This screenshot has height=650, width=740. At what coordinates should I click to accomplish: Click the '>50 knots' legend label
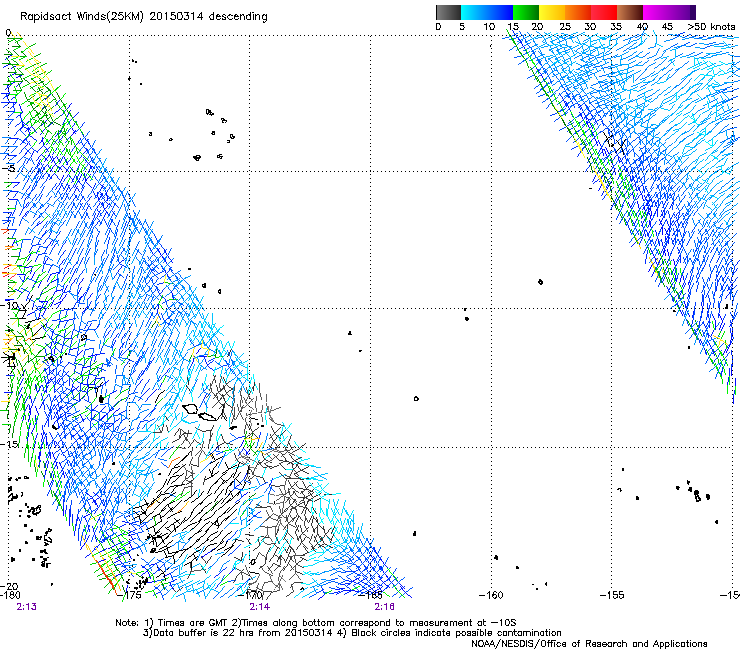click(x=711, y=27)
